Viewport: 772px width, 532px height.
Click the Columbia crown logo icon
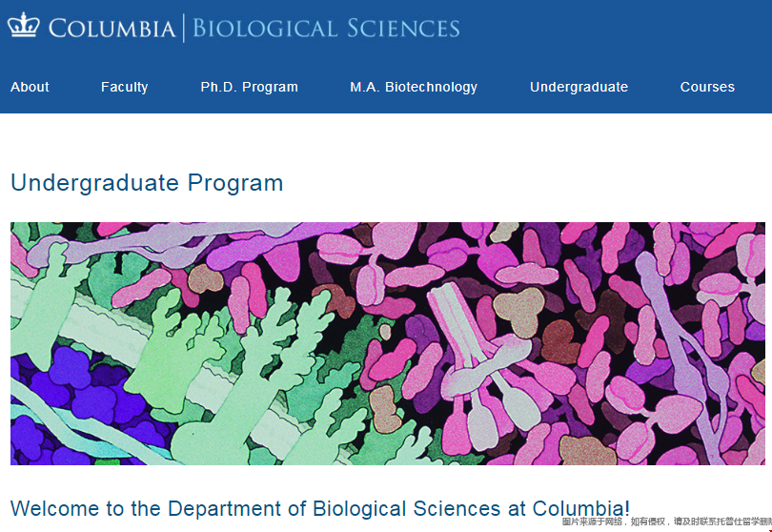tap(23, 26)
